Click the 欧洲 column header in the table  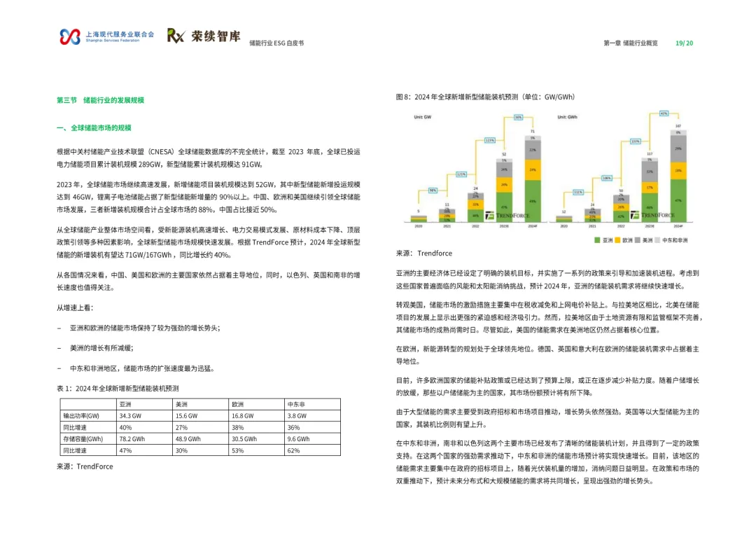point(237,404)
